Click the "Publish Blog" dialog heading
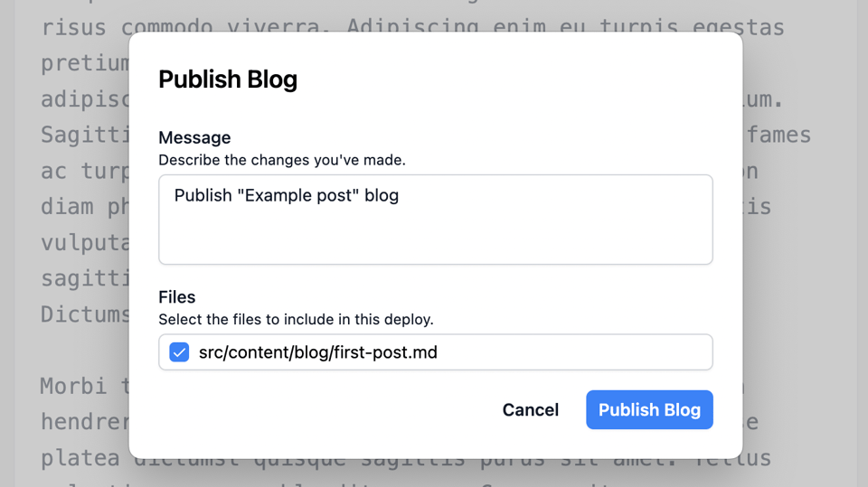Screen dimensions: 868x487 coord(228,80)
